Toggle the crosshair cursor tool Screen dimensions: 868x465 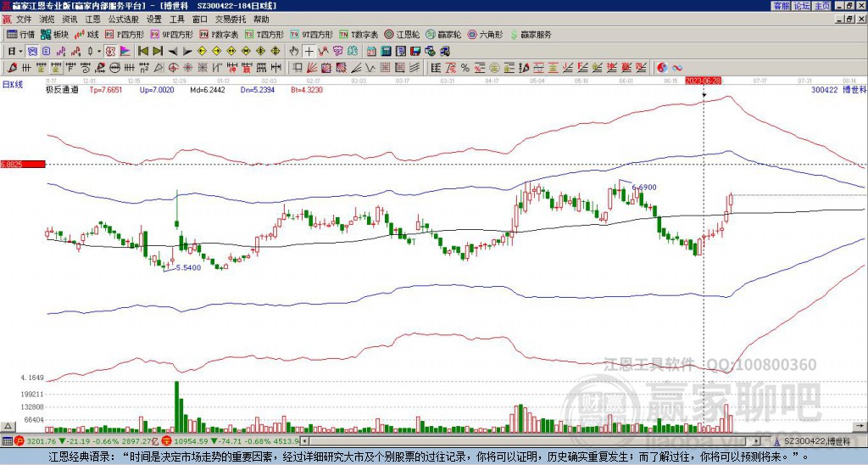click(309, 52)
